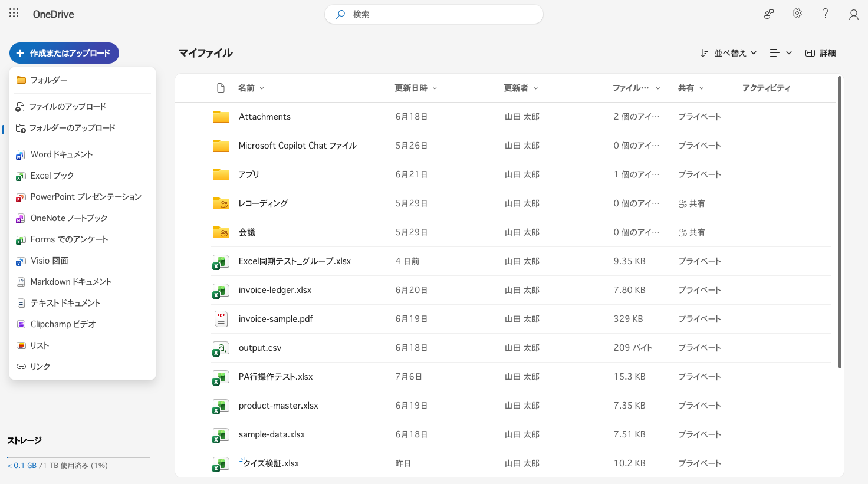The width and height of the screenshot is (868, 484).
Task: Create a new フォルダー from menu
Action: pos(83,80)
